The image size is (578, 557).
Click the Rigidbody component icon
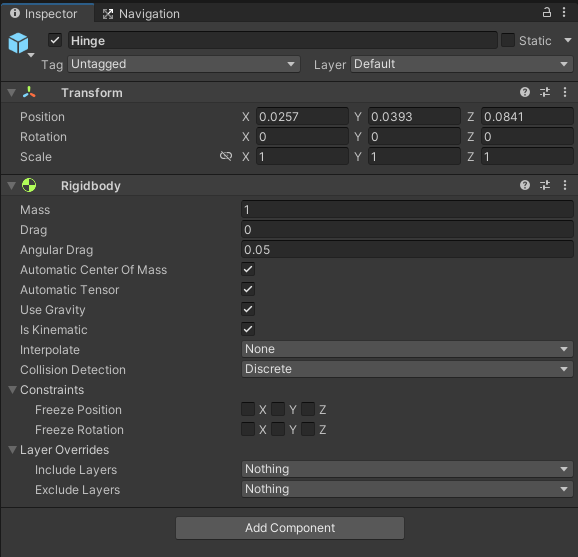pos(29,185)
